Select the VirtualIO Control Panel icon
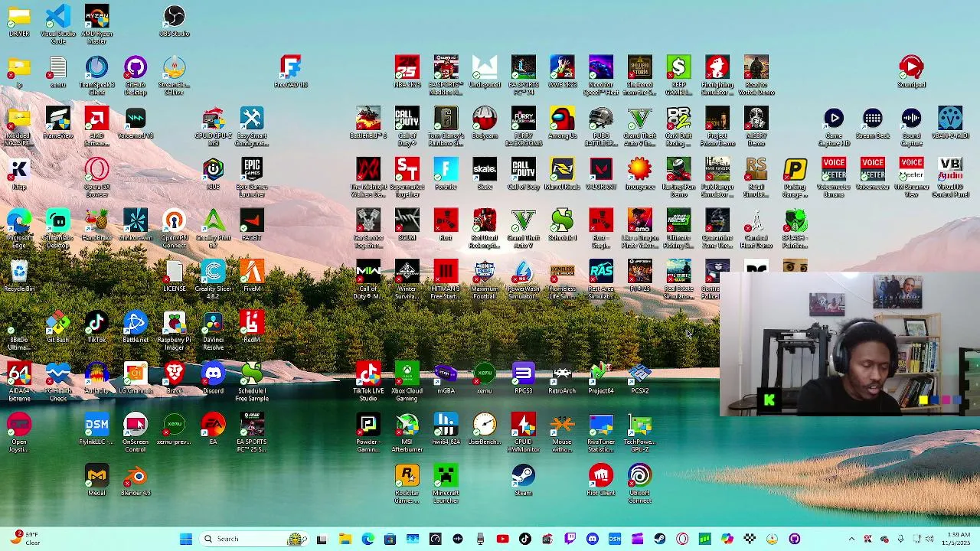This screenshot has height=551, width=980. tap(950, 175)
